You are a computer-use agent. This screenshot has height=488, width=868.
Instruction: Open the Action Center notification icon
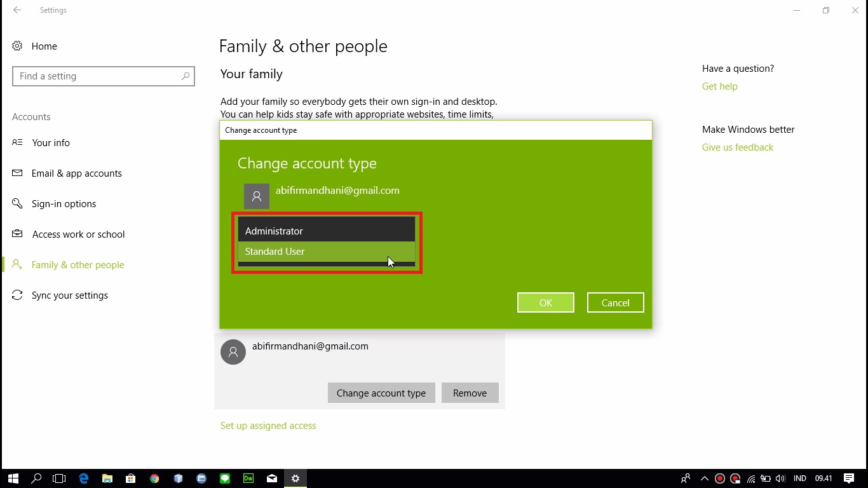coord(849,478)
